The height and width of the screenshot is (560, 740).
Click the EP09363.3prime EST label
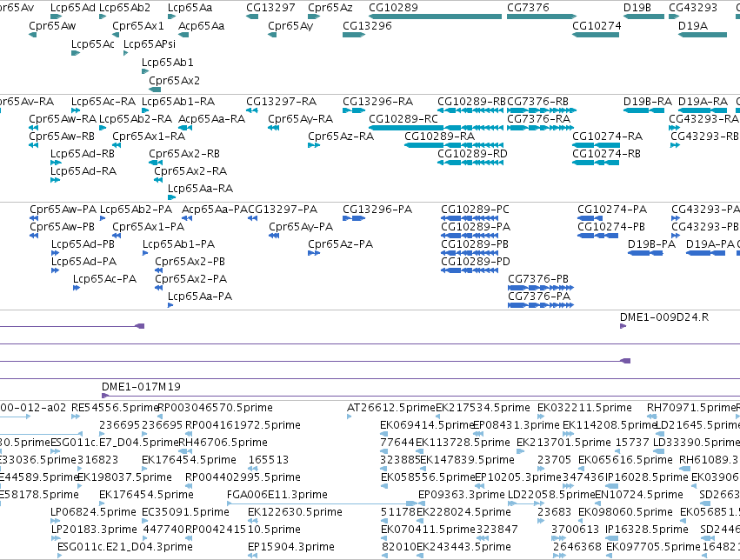point(462,495)
